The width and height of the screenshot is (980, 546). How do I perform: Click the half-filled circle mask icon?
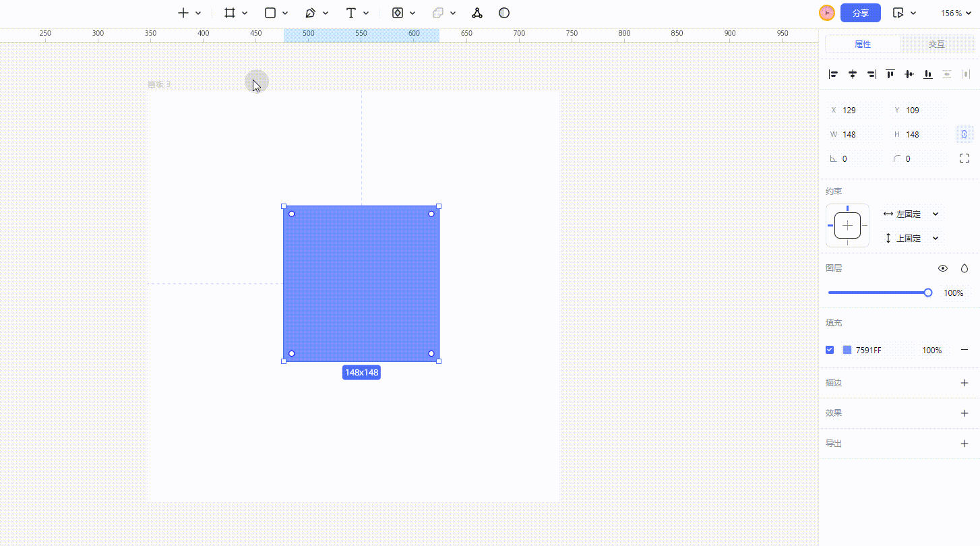504,13
